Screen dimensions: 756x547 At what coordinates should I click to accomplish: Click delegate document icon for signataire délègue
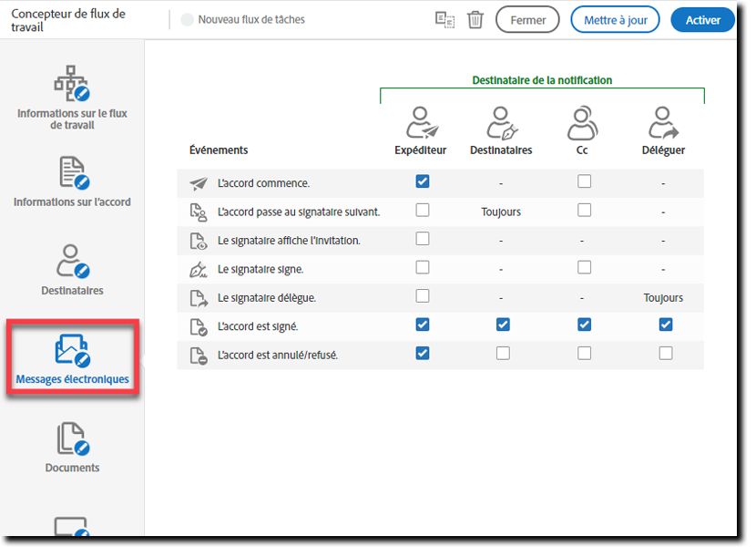(199, 298)
